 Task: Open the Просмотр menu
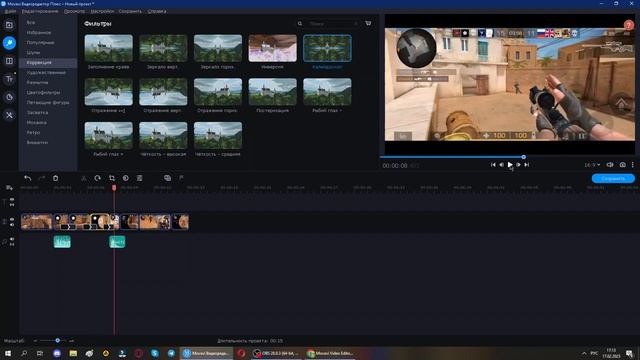(74, 11)
